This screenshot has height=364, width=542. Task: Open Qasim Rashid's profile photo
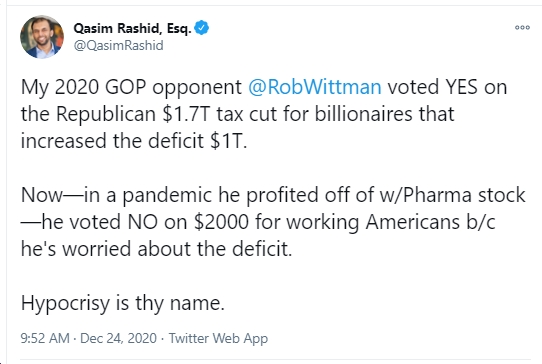[42, 37]
